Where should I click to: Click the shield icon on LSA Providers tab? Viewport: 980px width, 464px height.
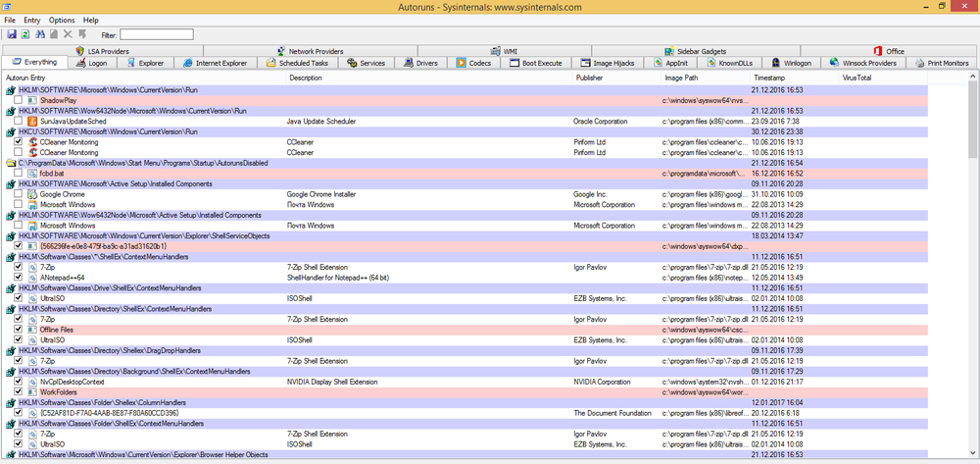pos(79,51)
